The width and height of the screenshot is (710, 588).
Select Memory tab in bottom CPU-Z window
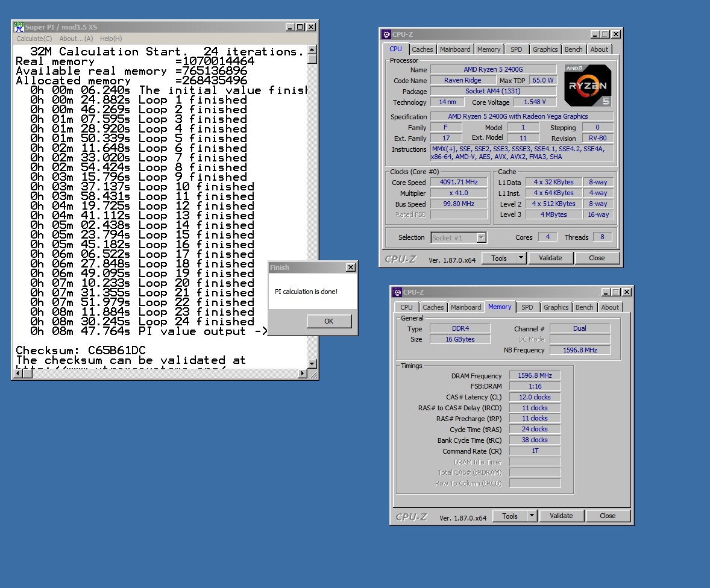[x=500, y=307]
